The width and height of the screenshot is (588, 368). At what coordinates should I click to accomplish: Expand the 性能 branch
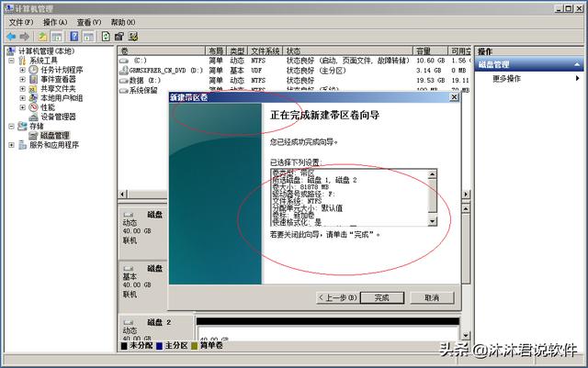[22, 107]
